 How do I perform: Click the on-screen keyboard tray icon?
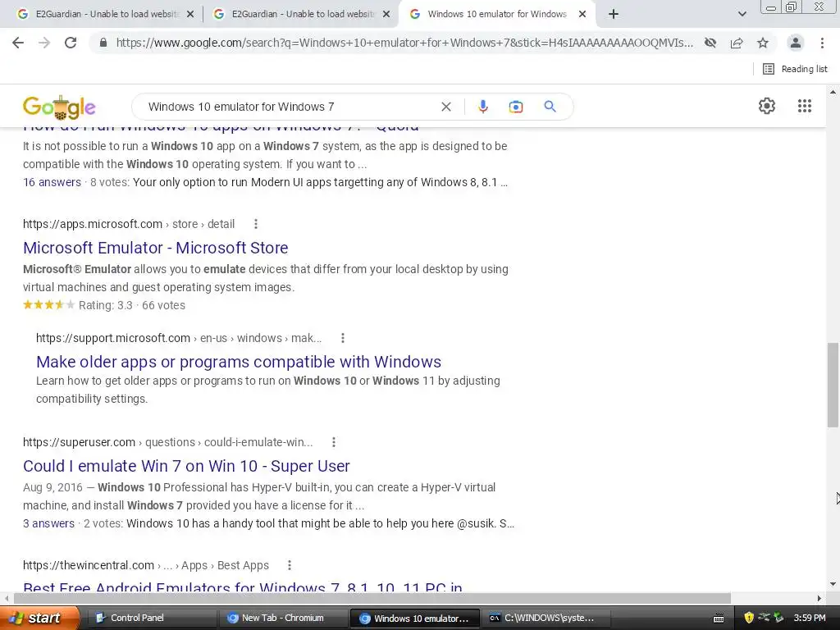click(719, 619)
